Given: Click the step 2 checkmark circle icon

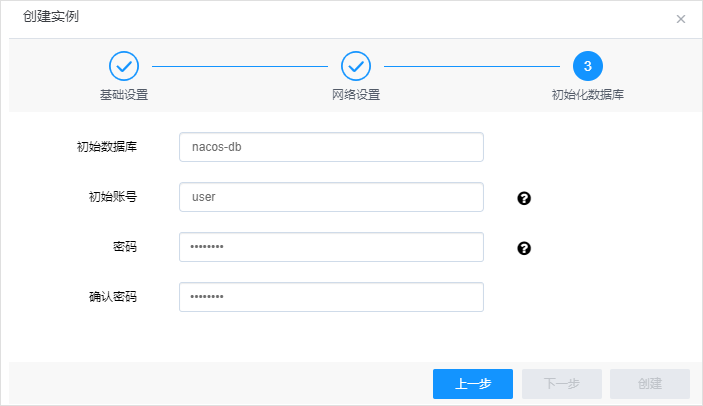Looking at the screenshot, I should pos(356,66).
